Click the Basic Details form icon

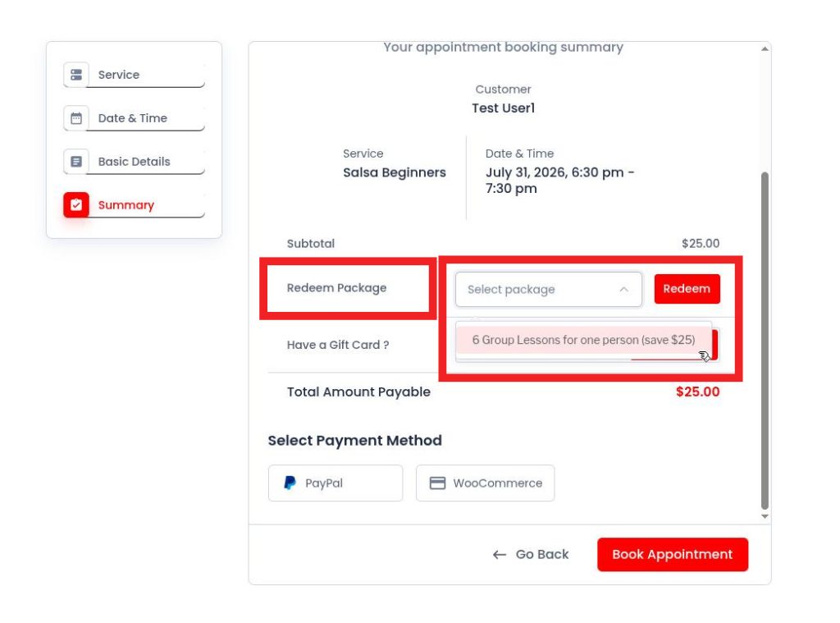click(76, 162)
